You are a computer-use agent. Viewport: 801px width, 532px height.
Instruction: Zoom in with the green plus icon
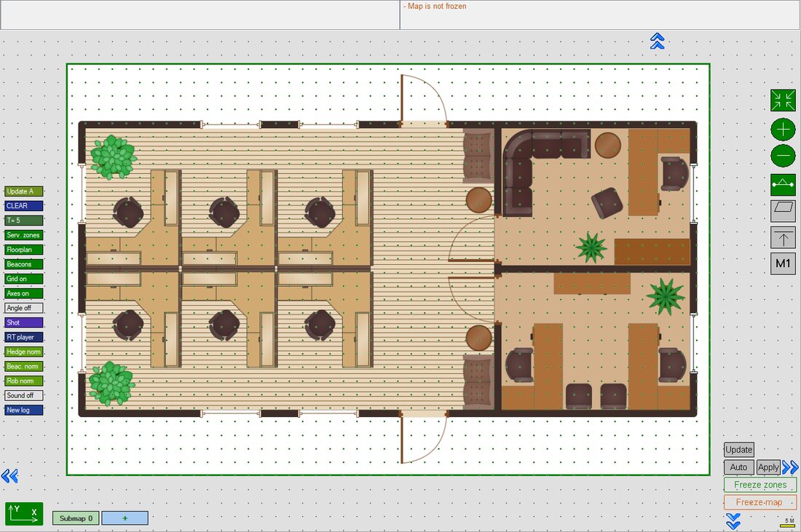coord(783,130)
